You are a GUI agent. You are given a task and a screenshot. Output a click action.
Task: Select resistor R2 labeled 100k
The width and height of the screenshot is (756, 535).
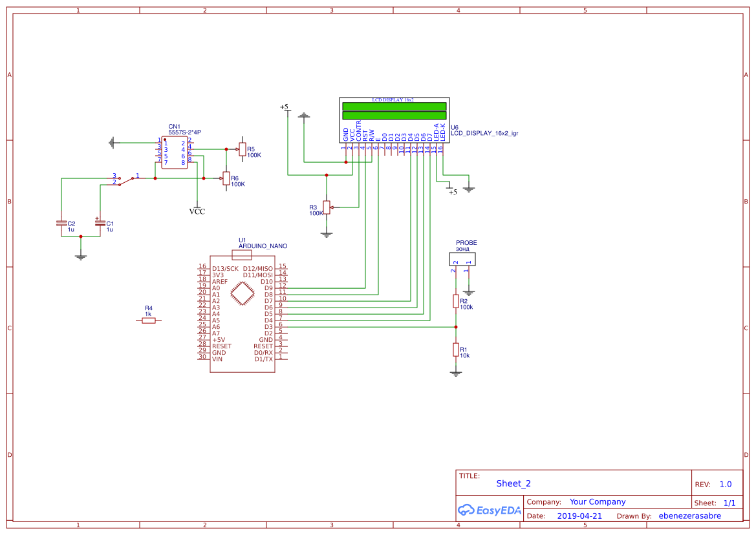[x=457, y=301]
